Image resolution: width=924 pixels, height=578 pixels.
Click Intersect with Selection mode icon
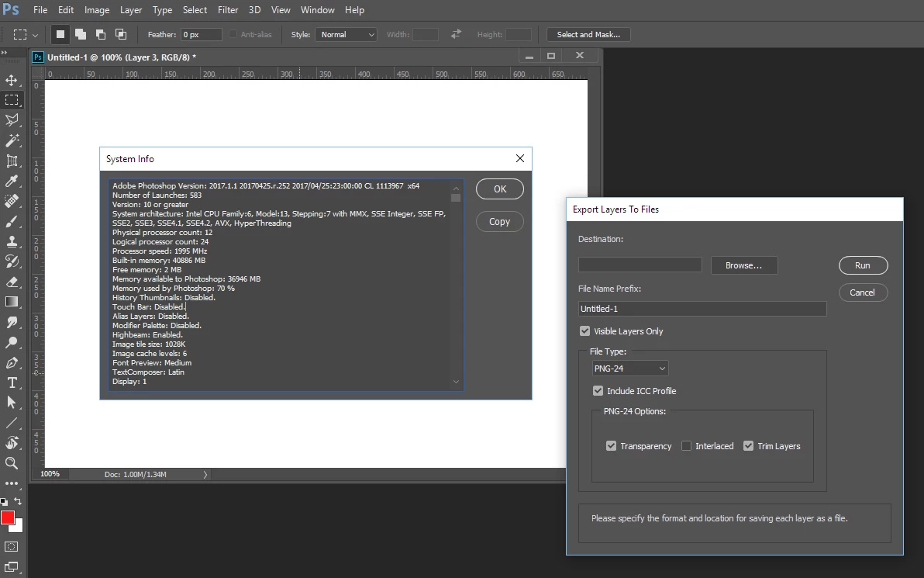[x=121, y=34]
